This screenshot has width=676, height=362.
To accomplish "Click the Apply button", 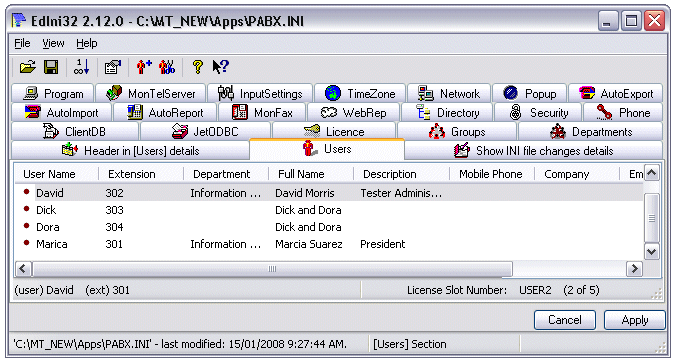I will pyautogui.click(x=635, y=320).
